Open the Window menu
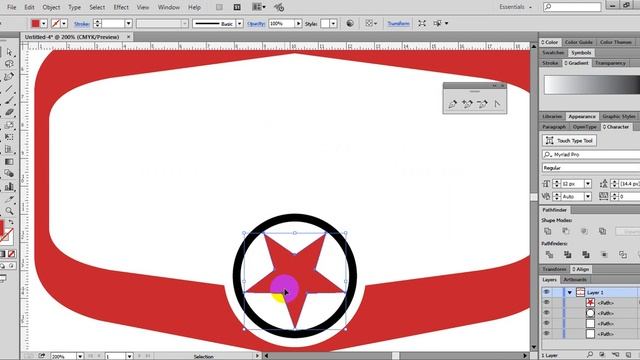The width and height of the screenshot is (640, 360). (x=169, y=7)
